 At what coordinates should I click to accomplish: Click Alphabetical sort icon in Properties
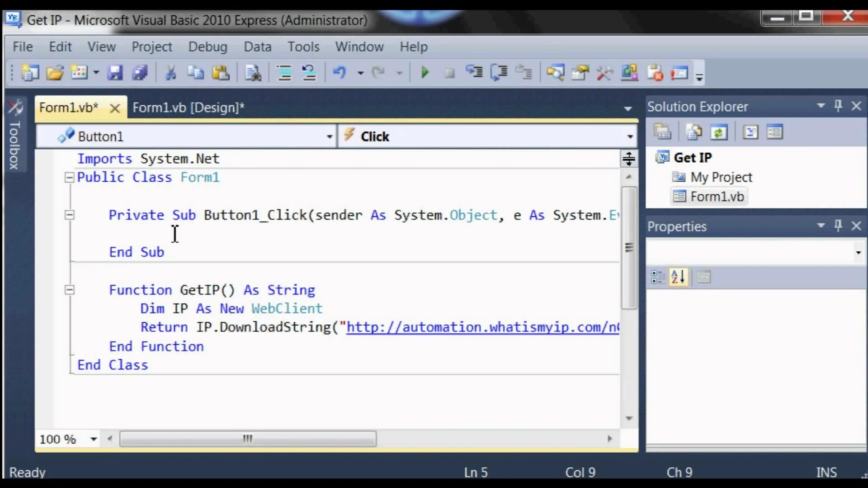click(678, 277)
